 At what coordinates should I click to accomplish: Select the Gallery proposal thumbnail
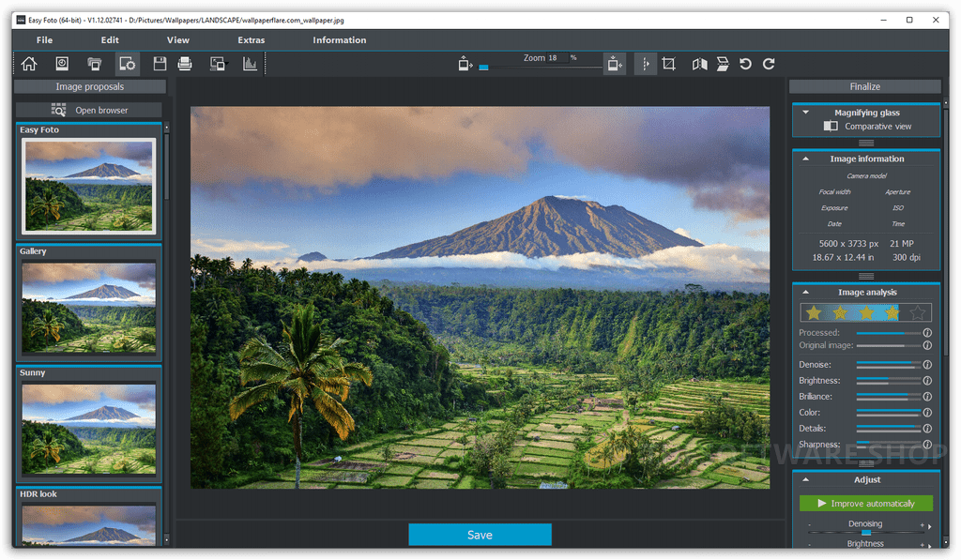(89, 308)
